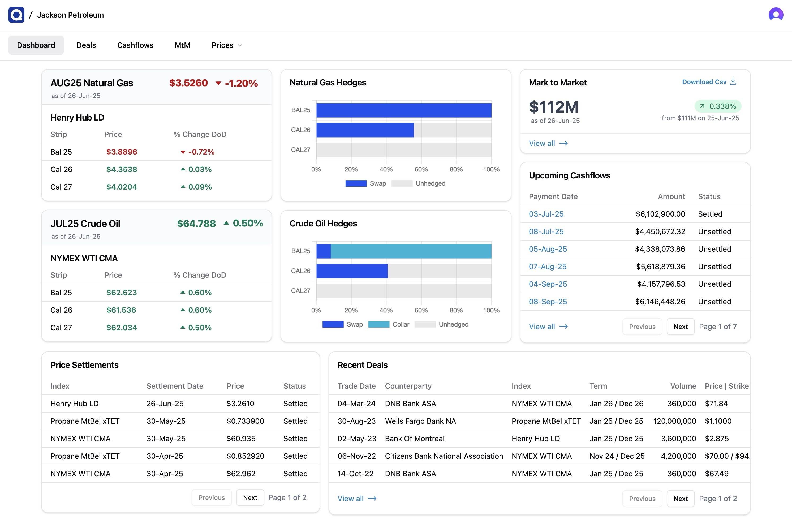Click the red down triangle beside -1.20%

[x=218, y=83]
